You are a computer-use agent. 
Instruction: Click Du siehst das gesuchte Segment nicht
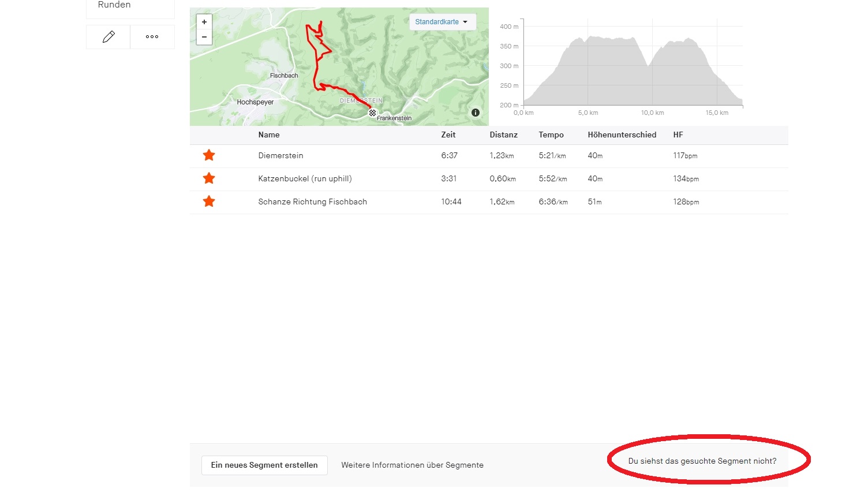tap(702, 461)
